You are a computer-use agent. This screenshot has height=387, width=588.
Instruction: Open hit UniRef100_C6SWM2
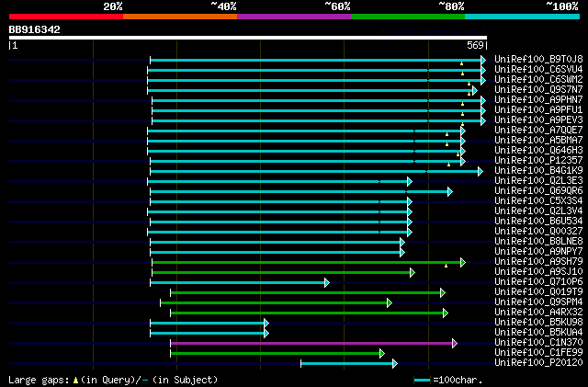pyautogui.click(x=538, y=79)
